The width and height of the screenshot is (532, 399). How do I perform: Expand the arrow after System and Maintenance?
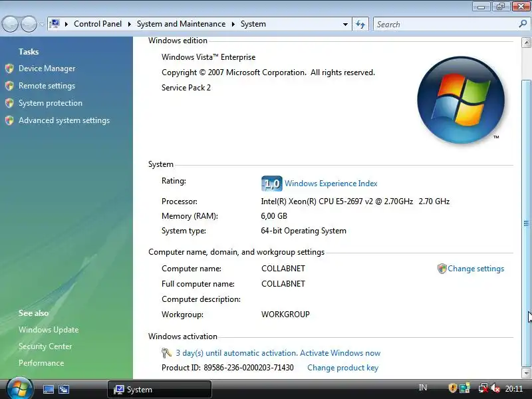(x=233, y=24)
